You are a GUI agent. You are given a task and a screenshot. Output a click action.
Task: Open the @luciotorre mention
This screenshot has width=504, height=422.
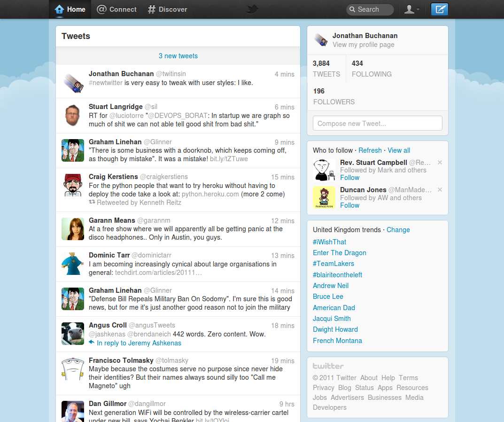(126, 116)
